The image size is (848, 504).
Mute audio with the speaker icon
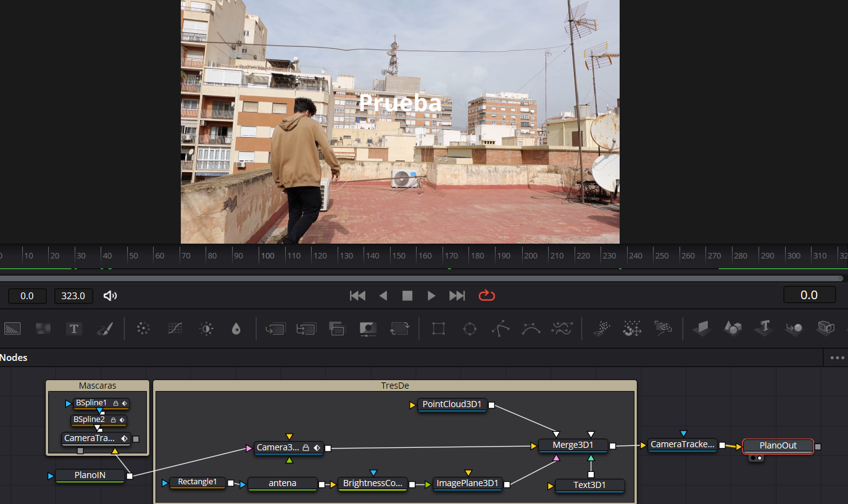(110, 295)
